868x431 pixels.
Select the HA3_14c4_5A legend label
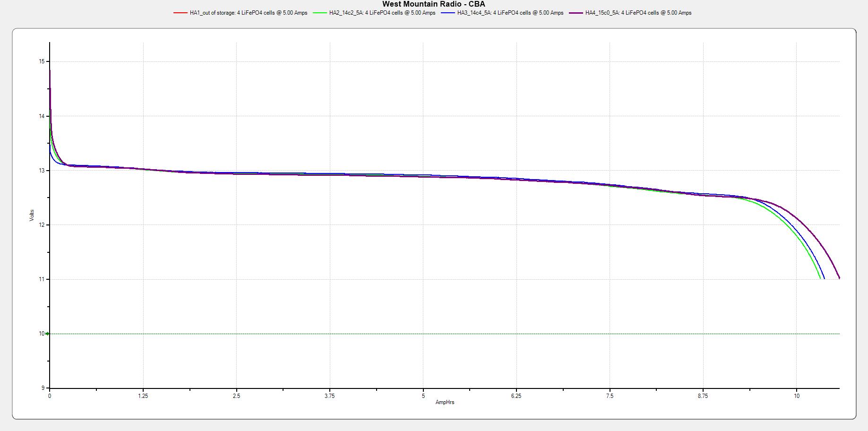pos(510,13)
